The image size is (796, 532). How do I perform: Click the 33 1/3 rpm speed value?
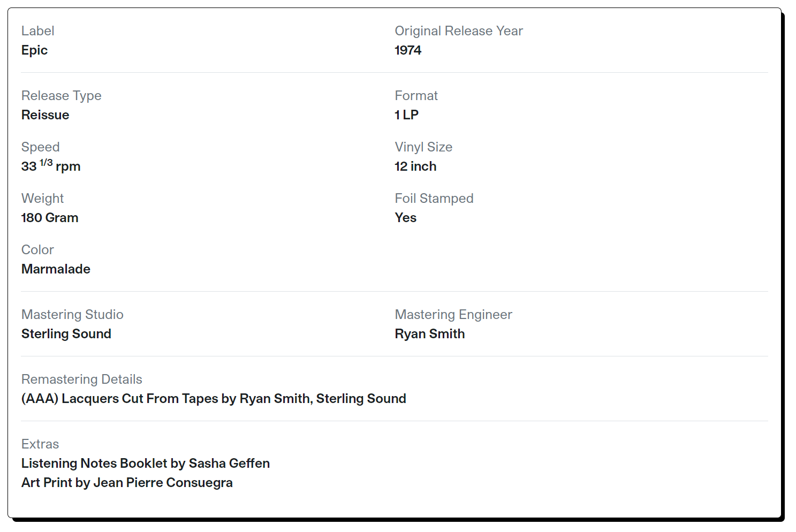(51, 165)
